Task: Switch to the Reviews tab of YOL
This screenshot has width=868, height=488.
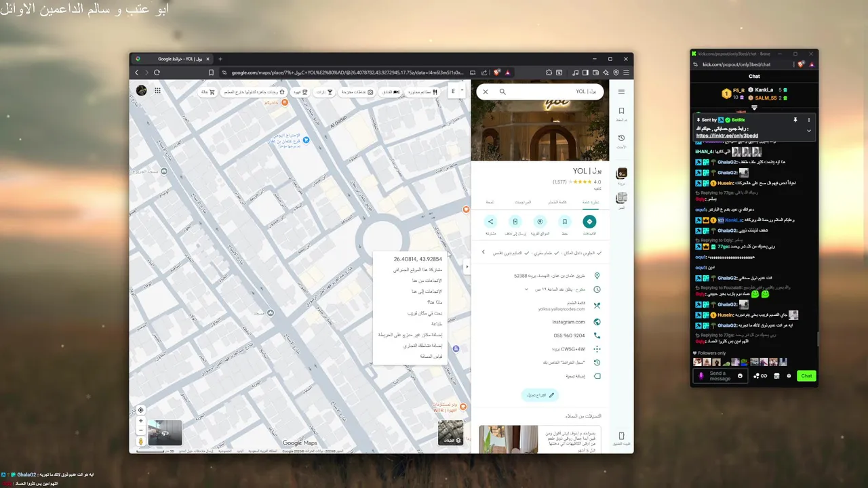Action: tap(523, 202)
